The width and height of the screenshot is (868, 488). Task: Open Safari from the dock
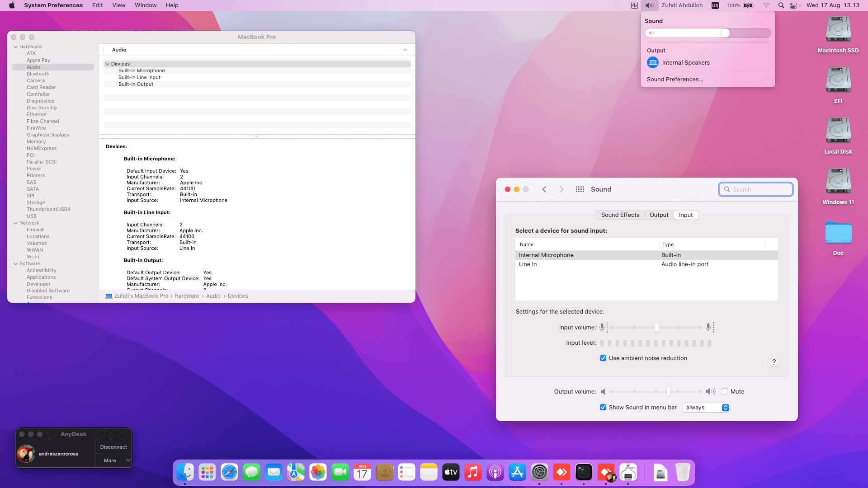click(229, 473)
